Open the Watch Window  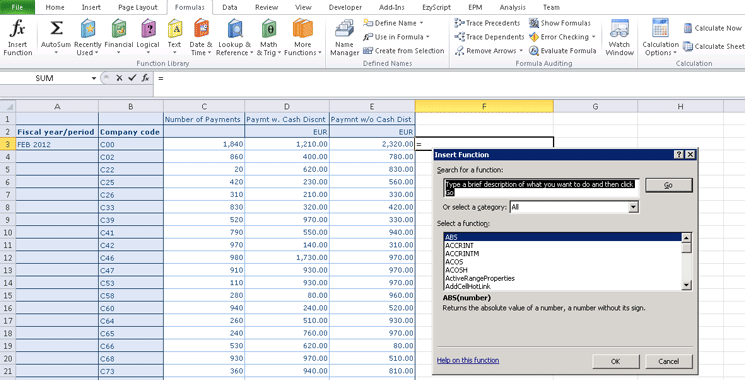620,38
